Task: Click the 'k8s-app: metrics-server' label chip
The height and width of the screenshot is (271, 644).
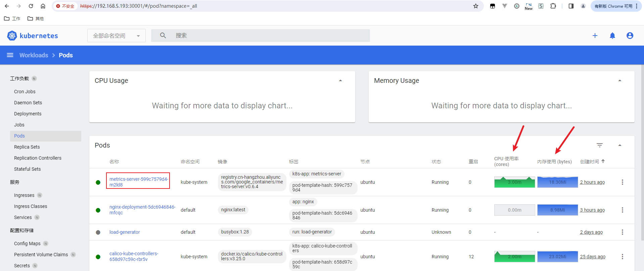Action: [317, 174]
